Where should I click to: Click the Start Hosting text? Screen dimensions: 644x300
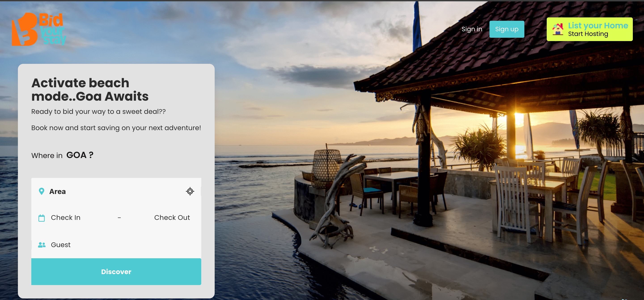pos(588,34)
